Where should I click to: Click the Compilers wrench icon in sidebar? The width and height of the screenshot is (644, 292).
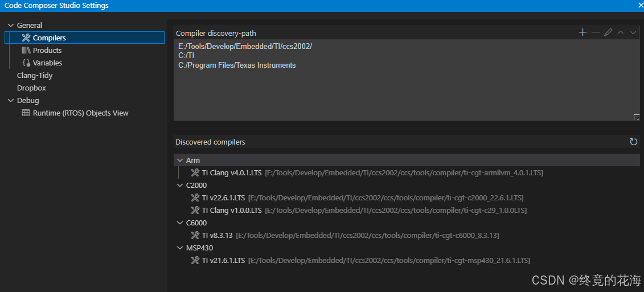[26, 38]
